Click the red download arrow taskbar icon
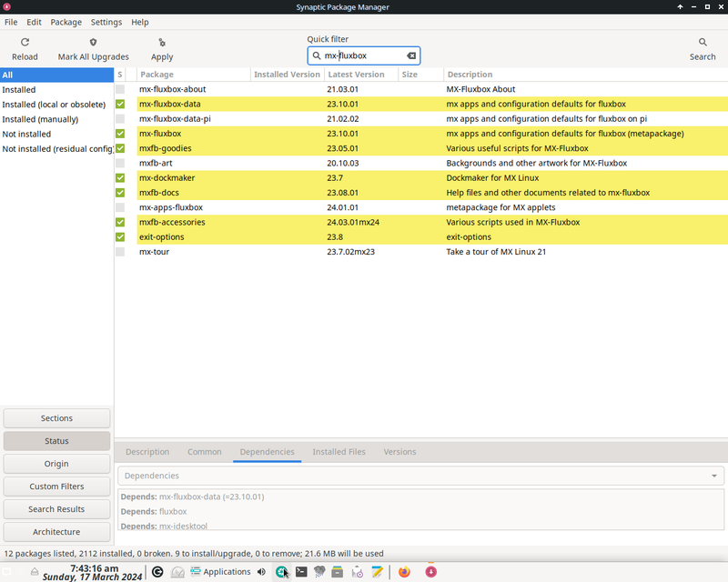 [x=430, y=572]
